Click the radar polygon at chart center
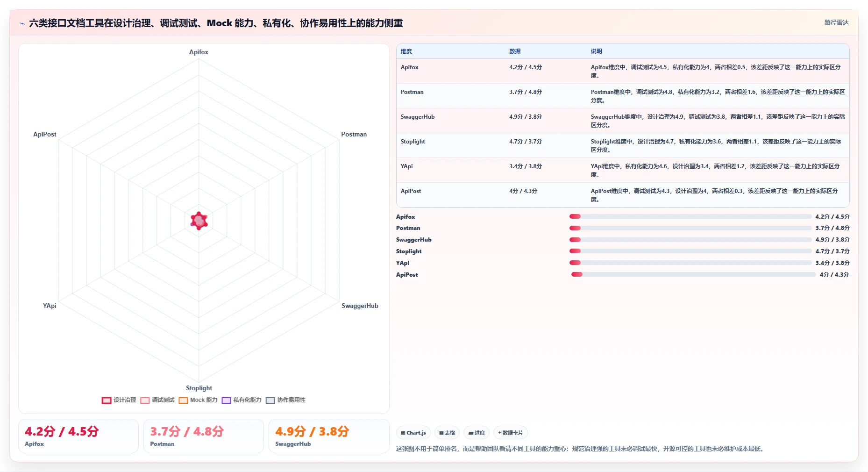 [x=199, y=221]
